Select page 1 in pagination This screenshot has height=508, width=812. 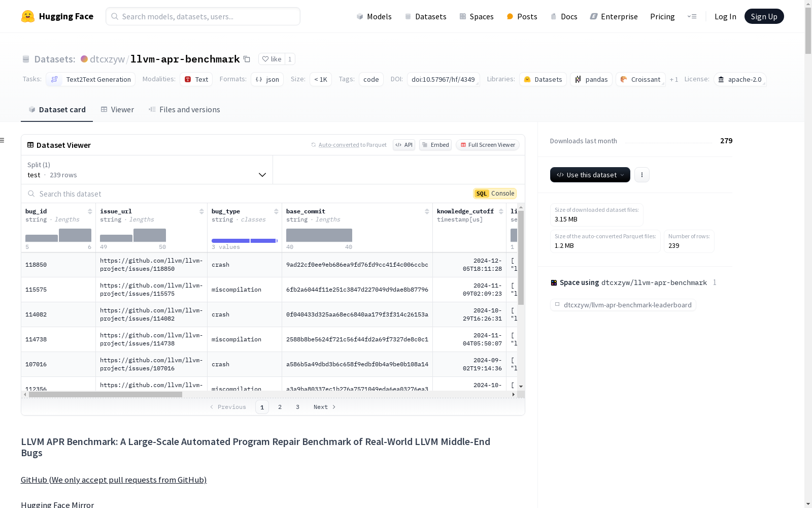click(x=262, y=407)
